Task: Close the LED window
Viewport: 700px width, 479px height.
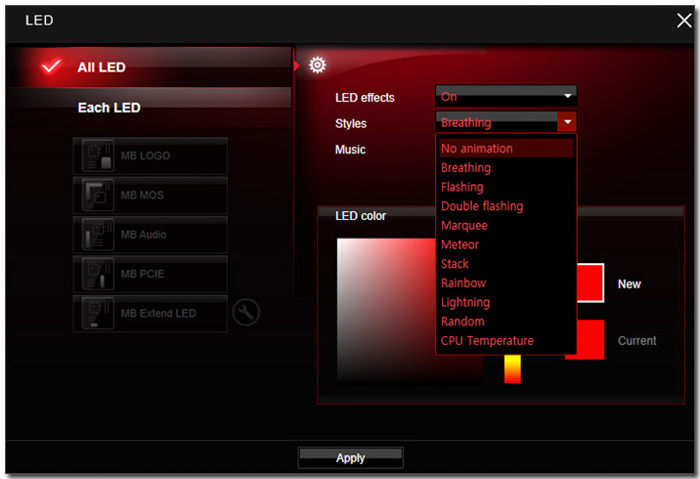Action: pos(683,21)
